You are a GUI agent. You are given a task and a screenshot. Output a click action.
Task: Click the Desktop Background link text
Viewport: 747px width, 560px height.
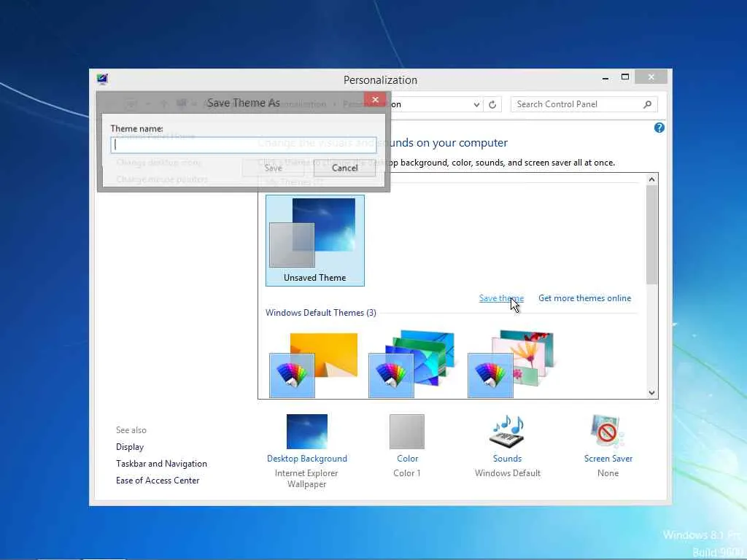[307, 459]
